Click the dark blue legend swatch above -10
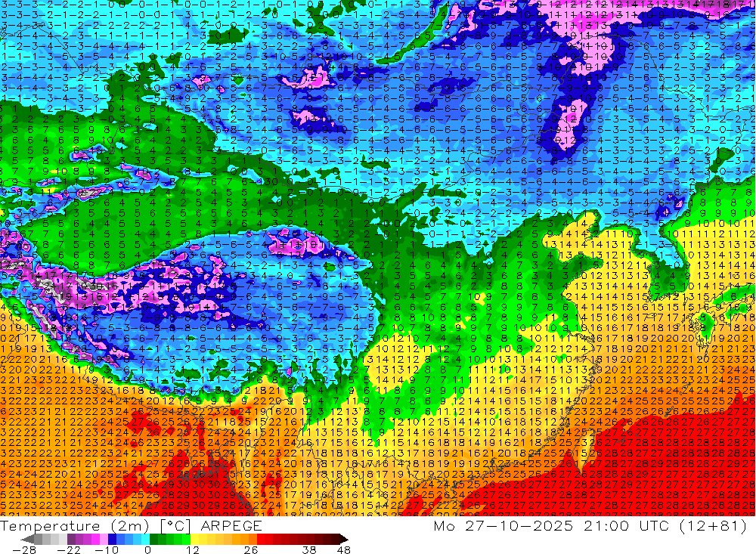This screenshot has height=554, width=756. tap(112, 539)
